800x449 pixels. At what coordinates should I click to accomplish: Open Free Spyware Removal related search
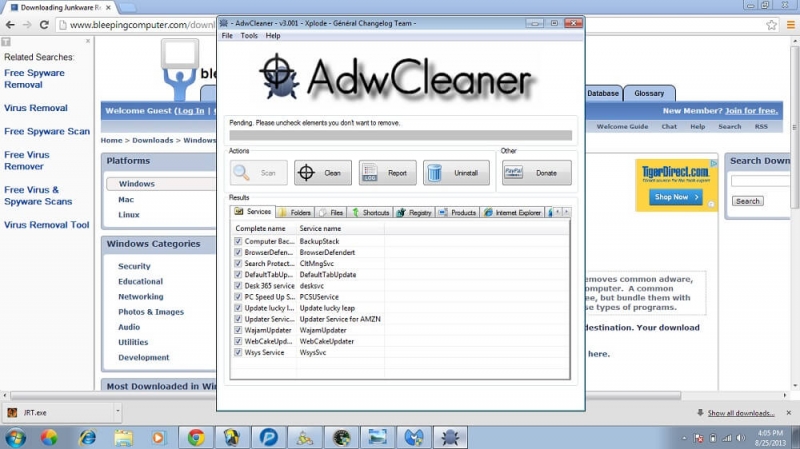point(34,79)
